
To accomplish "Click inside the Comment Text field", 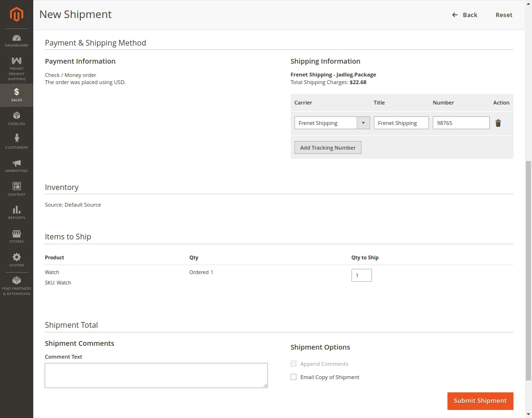I will [x=156, y=375].
